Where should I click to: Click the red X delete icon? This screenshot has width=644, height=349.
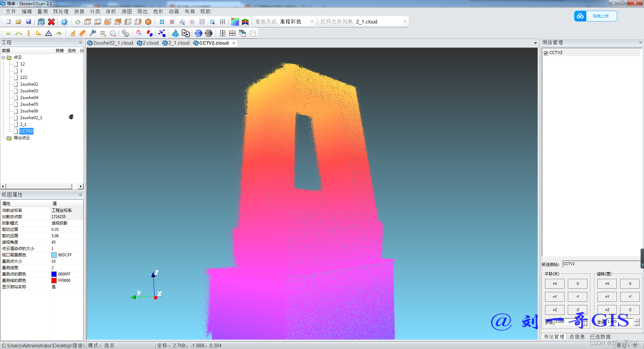pos(51,22)
